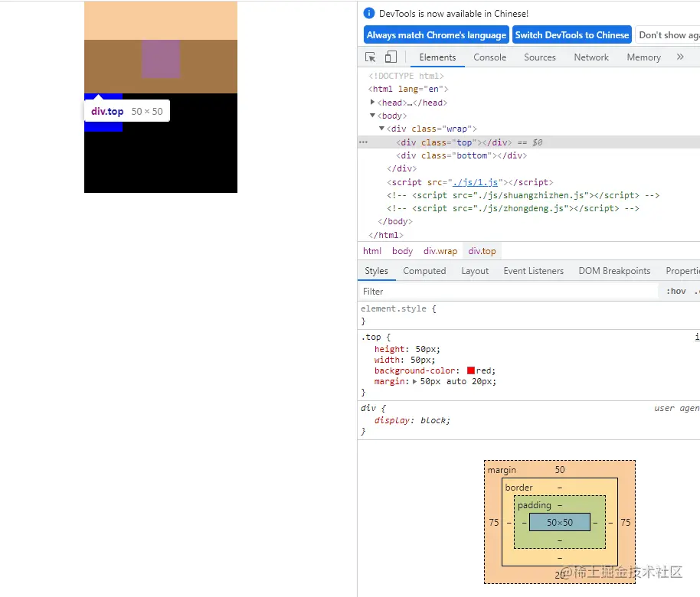Open the Properties sub-tab
Viewport: 700px width, 597px height.
tap(682, 271)
